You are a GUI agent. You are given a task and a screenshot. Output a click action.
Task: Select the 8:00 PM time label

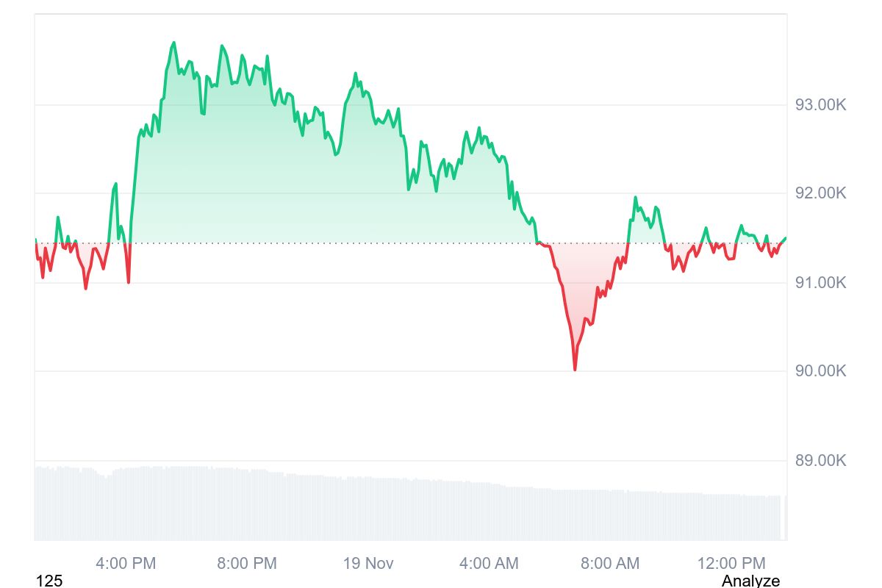(x=247, y=564)
